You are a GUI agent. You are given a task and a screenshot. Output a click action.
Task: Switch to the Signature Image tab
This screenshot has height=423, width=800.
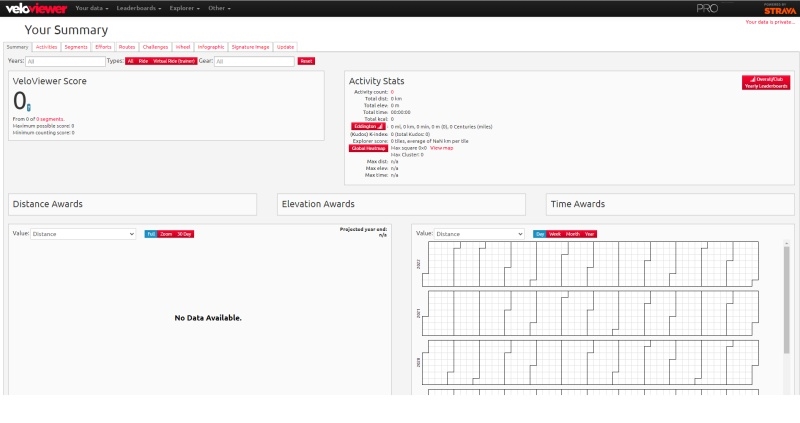(251, 47)
